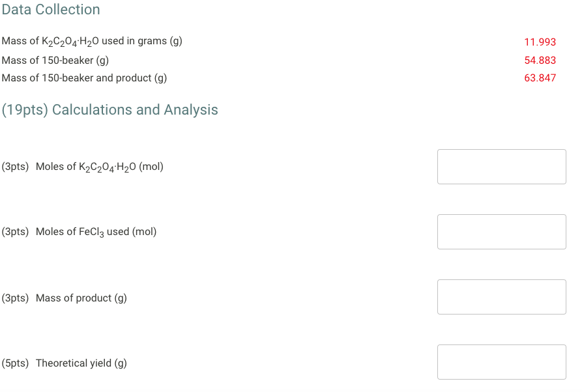Image resolution: width=582 pixels, height=392 pixels.
Task: Click the Moles of FeCl3 used input field
Action: click(501, 232)
